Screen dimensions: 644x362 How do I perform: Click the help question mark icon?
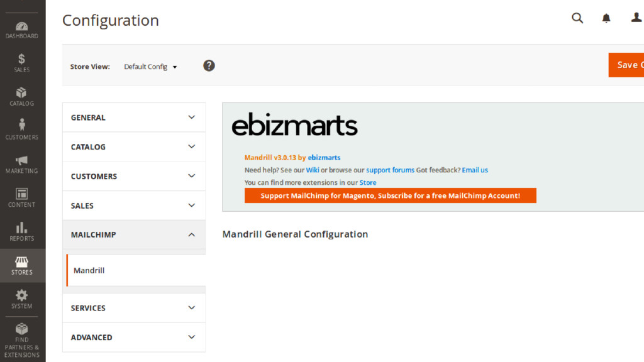[x=209, y=65]
